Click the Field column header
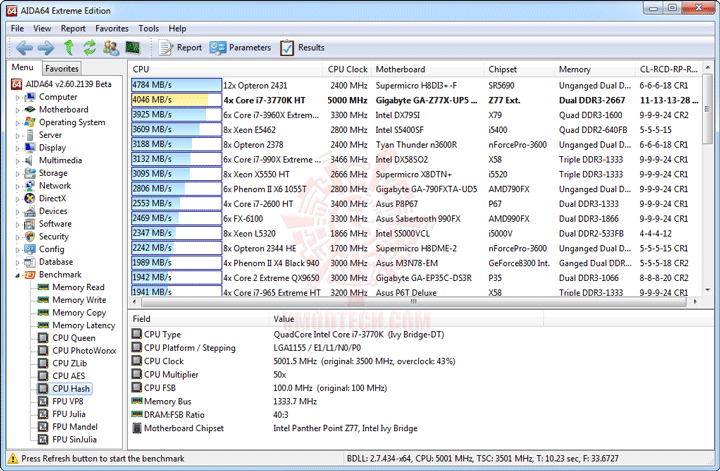Viewport: 720px width, 471px height. (199, 319)
